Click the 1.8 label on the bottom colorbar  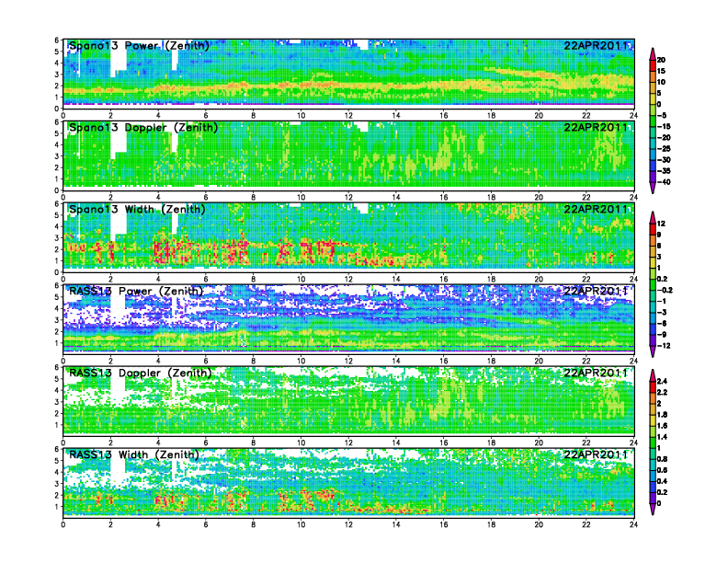pyautogui.click(x=662, y=414)
